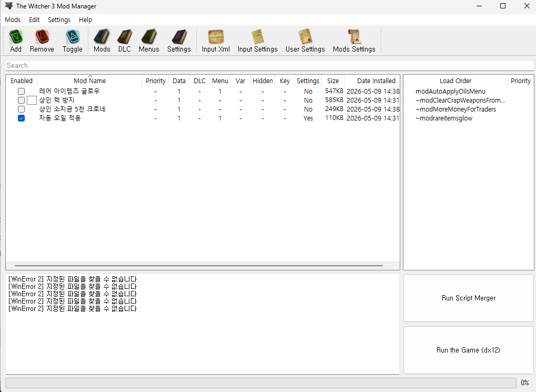Viewport: 536px width, 392px height.
Task: Click the Load Order column header
Action: (x=456, y=81)
